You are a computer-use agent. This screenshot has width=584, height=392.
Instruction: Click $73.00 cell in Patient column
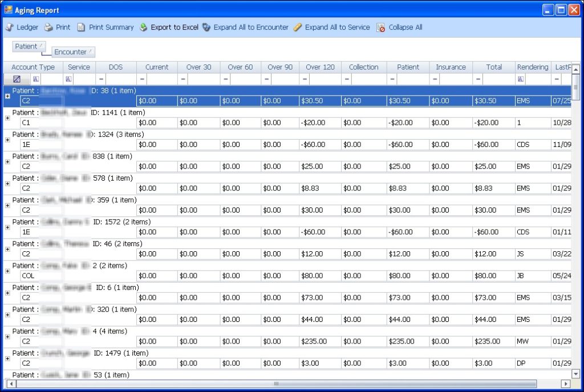pos(408,297)
